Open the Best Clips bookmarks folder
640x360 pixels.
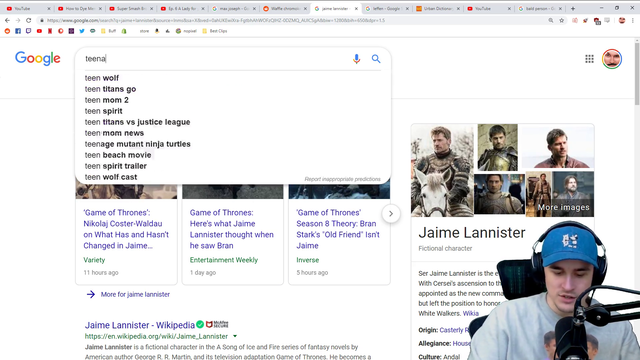(215, 31)
